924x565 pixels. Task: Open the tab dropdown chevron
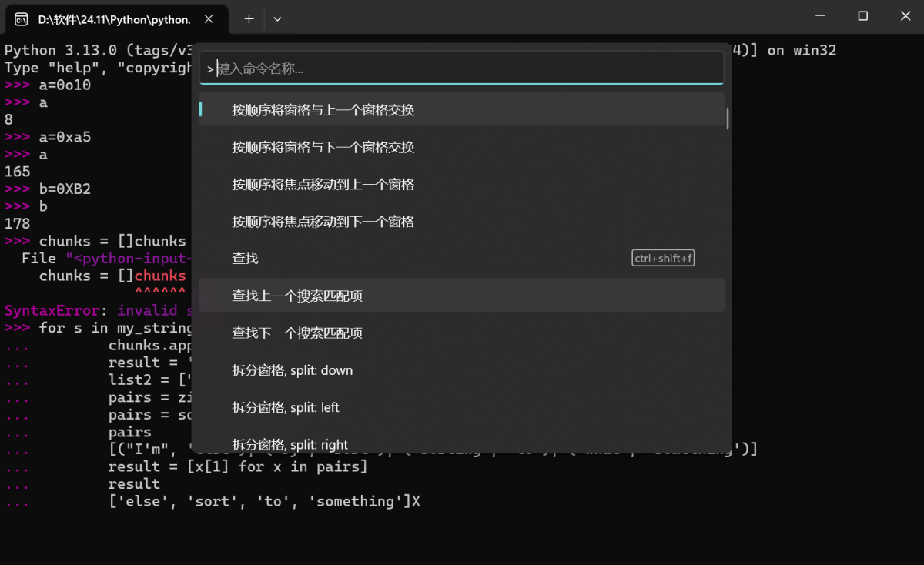[276, 18]
